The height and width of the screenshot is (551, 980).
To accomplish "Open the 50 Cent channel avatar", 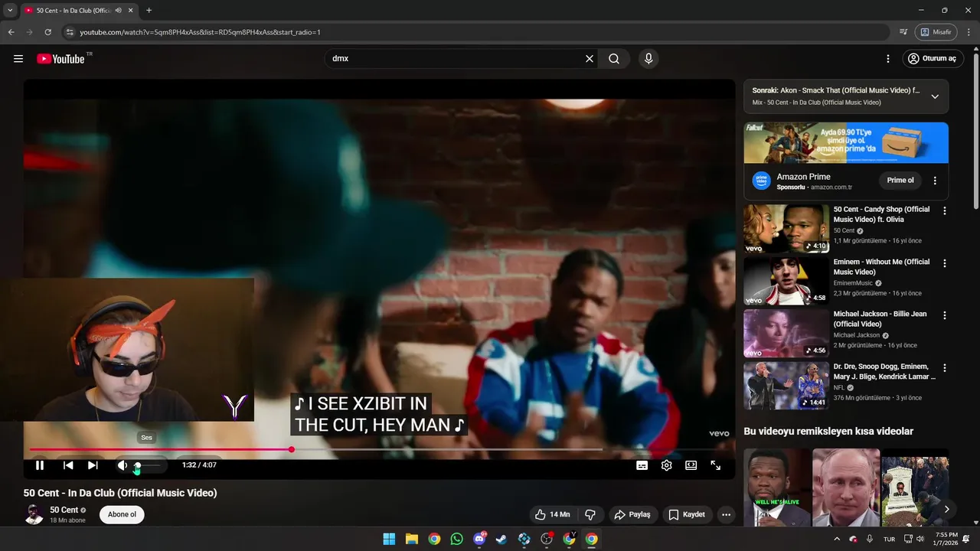I will point(34,514).
